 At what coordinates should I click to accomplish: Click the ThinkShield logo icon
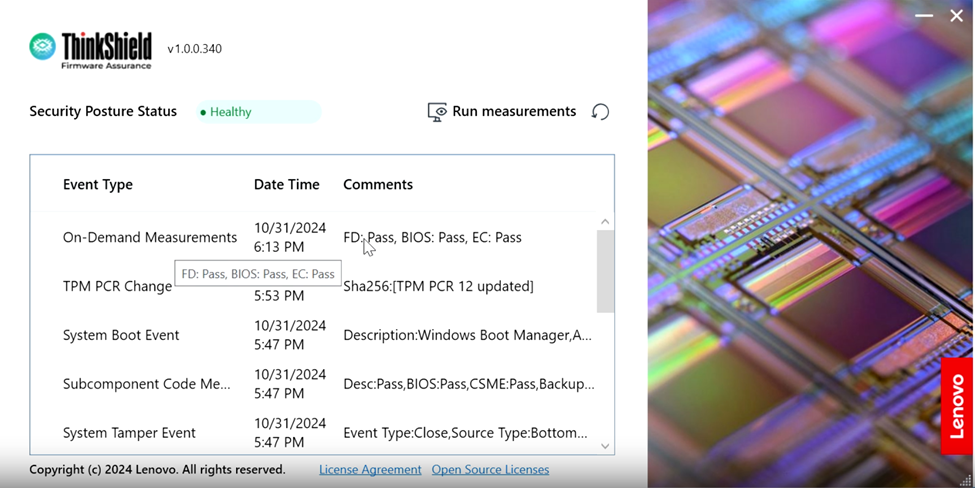[x=42, y=47]
